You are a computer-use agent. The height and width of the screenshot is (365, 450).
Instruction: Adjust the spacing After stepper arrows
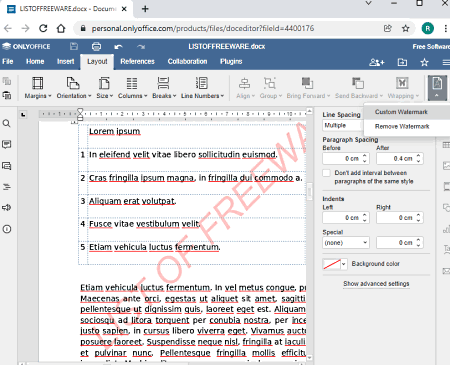point(419,159)
